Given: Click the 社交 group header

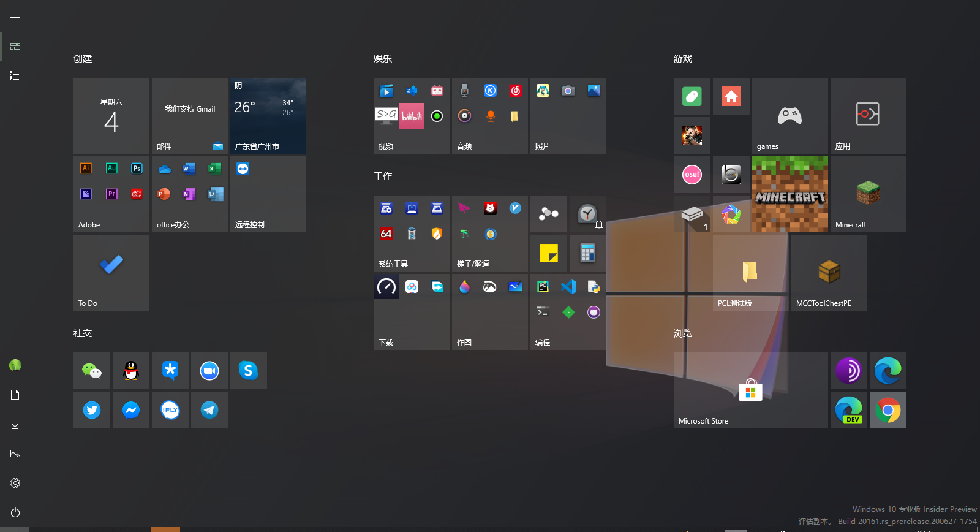Looking at the screenshot, I should (83, 333).
